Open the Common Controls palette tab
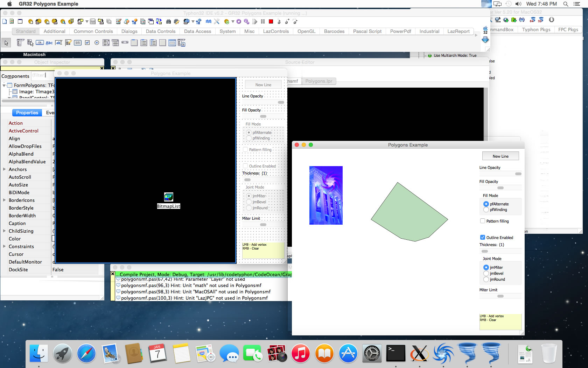The image size is (588, 368). pyautogui.click(x=93, y=31)
